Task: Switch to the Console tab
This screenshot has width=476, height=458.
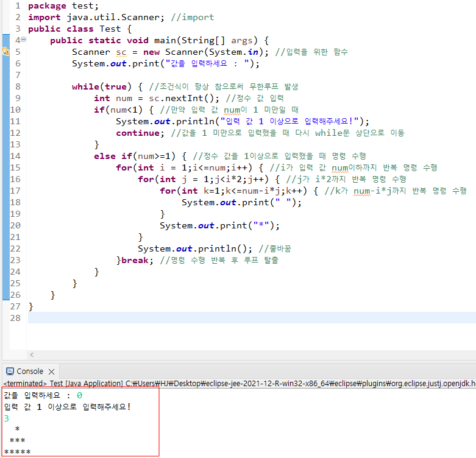Action: point(30,372)
